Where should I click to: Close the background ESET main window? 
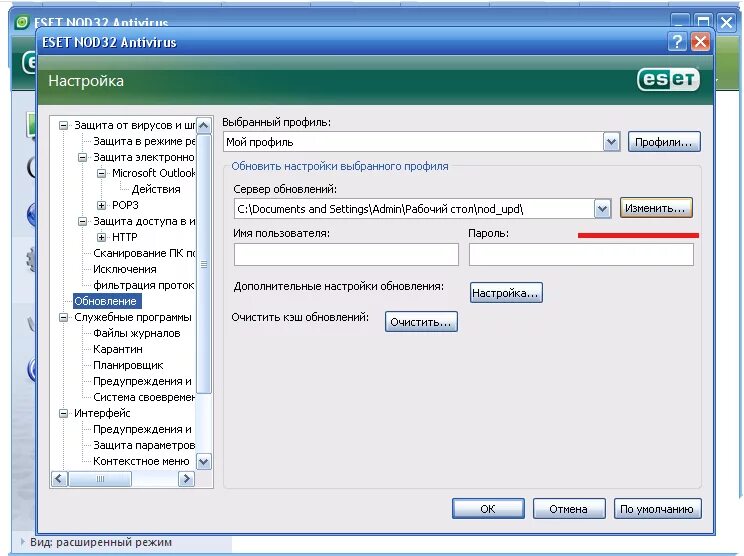(726, 22)
